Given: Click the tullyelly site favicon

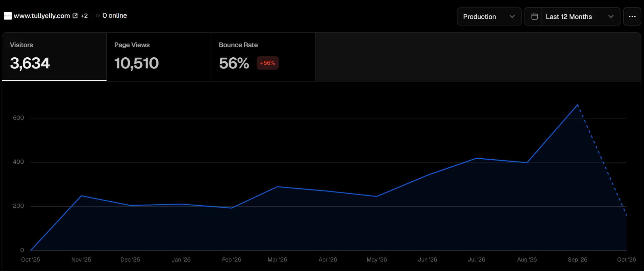Looking at the screenshot, I should point(8,16).
